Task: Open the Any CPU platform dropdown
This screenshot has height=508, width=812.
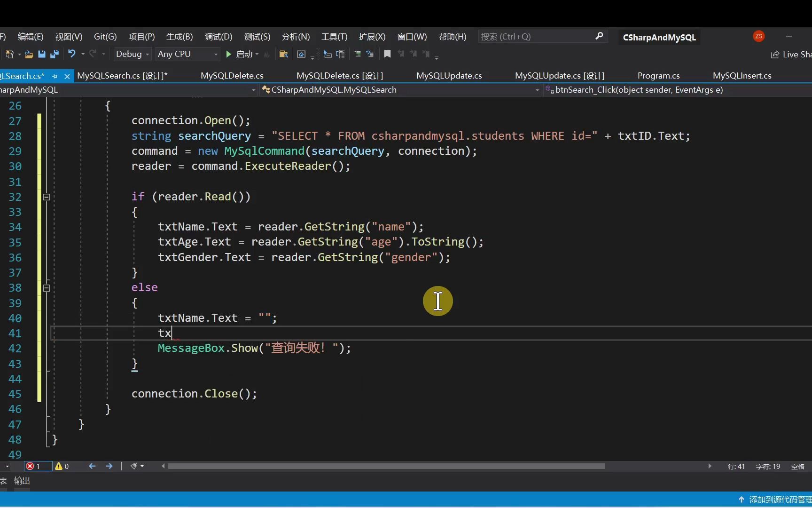Action: pyautogui.click(x=187, y=54)
